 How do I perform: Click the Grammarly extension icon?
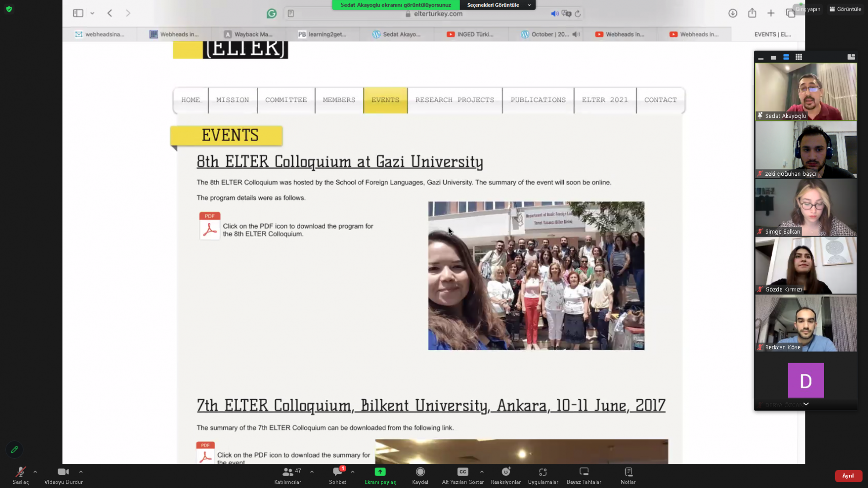point(272,14)
